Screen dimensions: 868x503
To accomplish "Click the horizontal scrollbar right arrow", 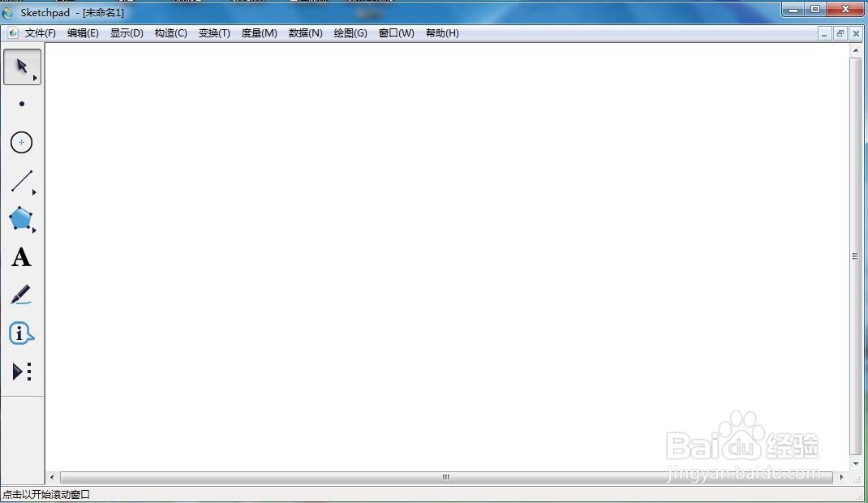I will click(841, 477).
